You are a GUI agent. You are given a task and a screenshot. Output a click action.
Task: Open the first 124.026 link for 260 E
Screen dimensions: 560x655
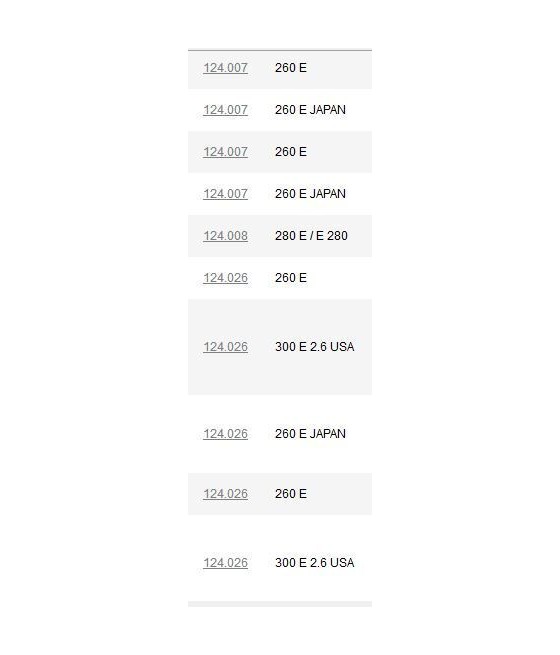(226, 278)
